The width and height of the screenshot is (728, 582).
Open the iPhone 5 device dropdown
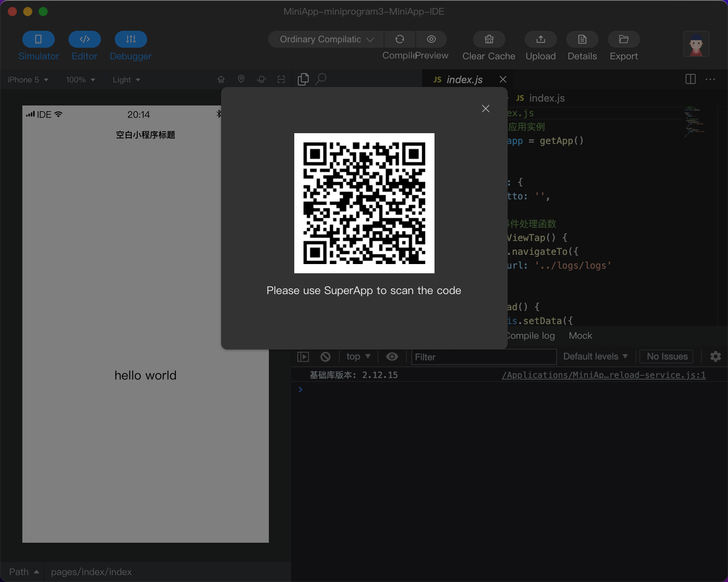tap(28, 80)
